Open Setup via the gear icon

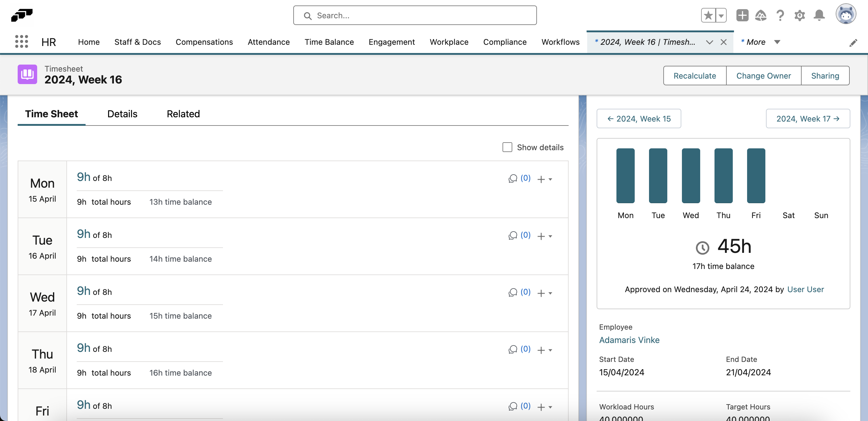[x=799, y=15]
